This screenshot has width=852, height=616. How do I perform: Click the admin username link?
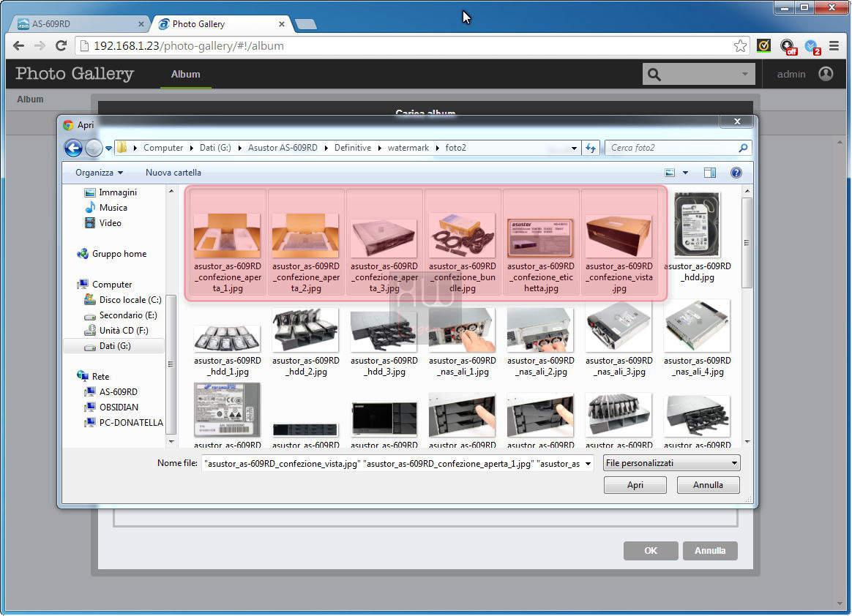791,75
